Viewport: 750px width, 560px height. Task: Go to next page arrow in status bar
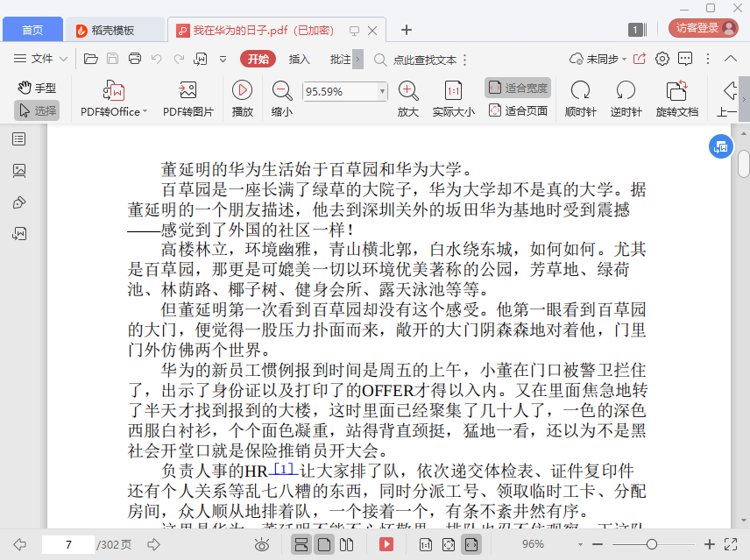(153, 544)
